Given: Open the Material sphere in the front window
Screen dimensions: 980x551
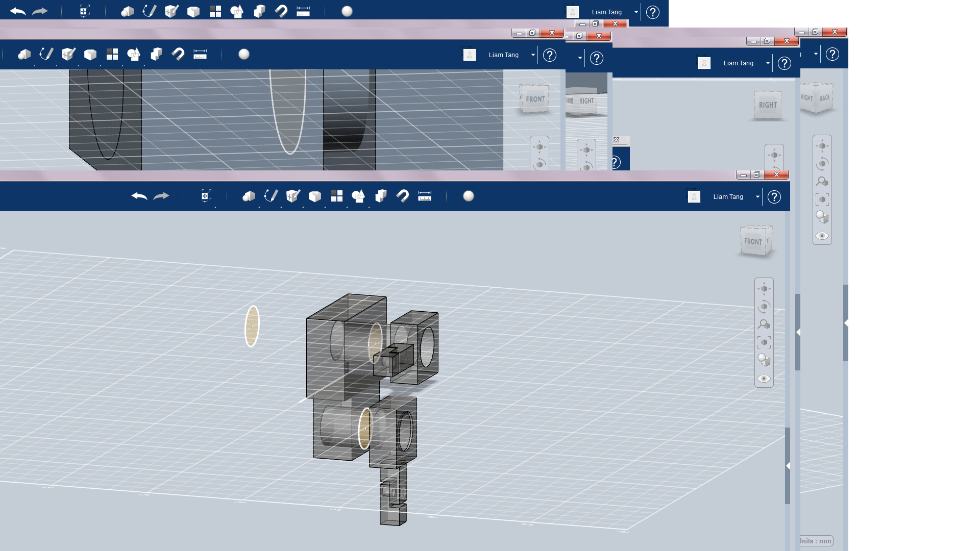Looking at the screenshot, I should coord(469,196).
